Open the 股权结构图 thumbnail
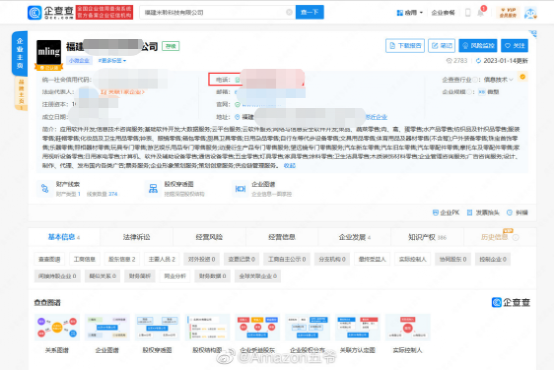Viewport: 554px width, 370px height. (207, 327)
